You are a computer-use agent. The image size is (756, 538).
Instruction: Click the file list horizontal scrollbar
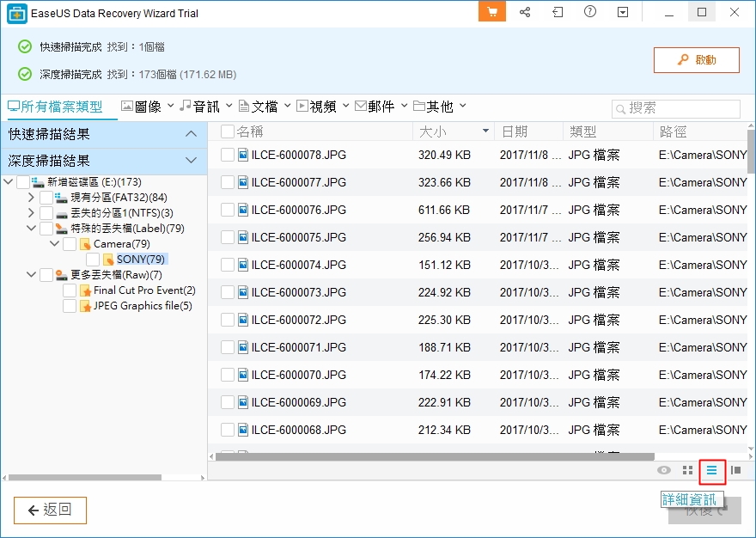(435, 456)
